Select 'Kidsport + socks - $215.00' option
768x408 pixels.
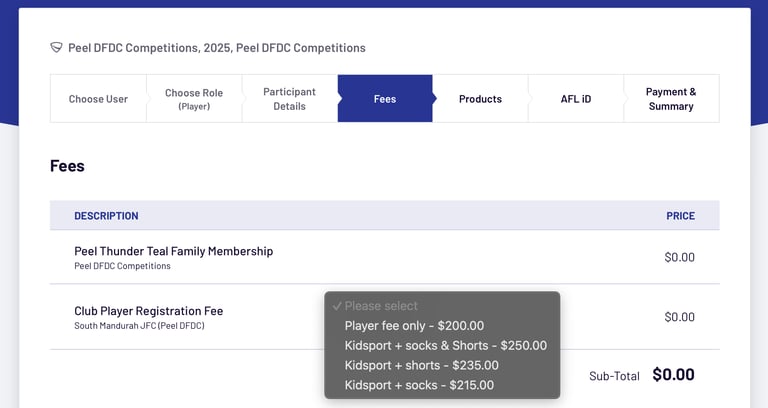click(x=419, y=385)
